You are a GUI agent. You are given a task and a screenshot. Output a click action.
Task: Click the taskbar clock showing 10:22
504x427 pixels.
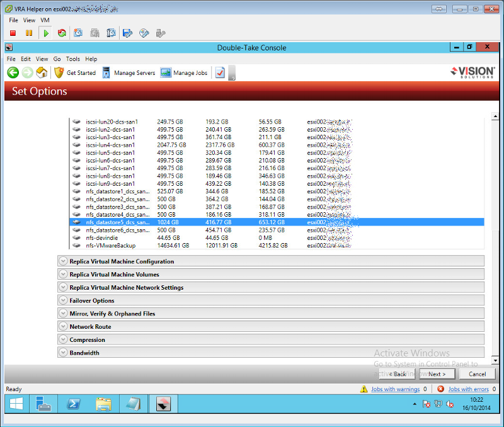[x=476, y=404]
